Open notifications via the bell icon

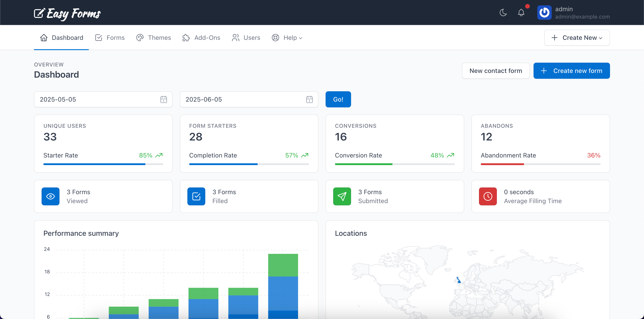pos(521,13)
